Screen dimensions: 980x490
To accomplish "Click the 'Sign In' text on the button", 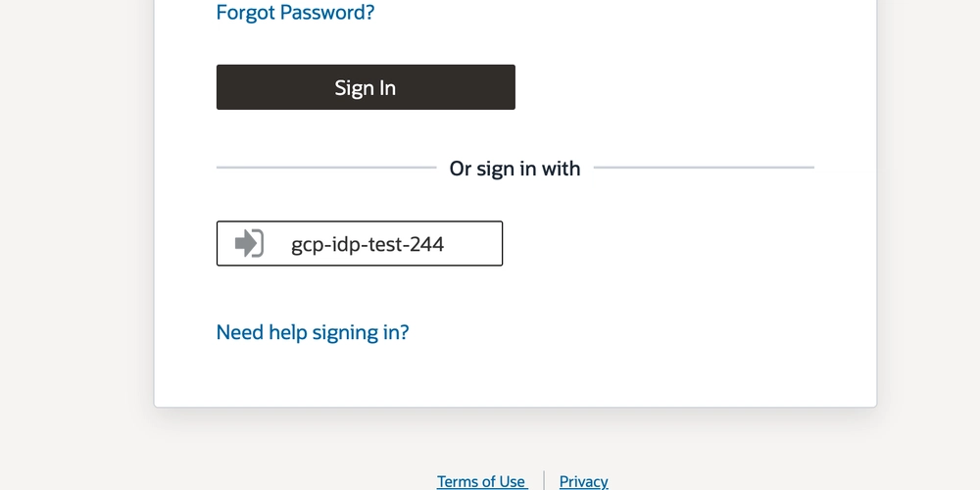I will pos(365,87).
